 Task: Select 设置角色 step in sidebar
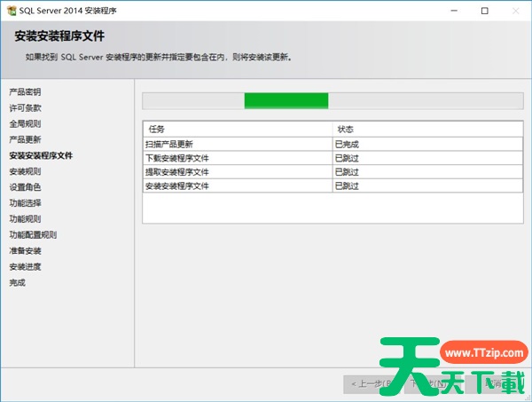(x=25, y=187)
